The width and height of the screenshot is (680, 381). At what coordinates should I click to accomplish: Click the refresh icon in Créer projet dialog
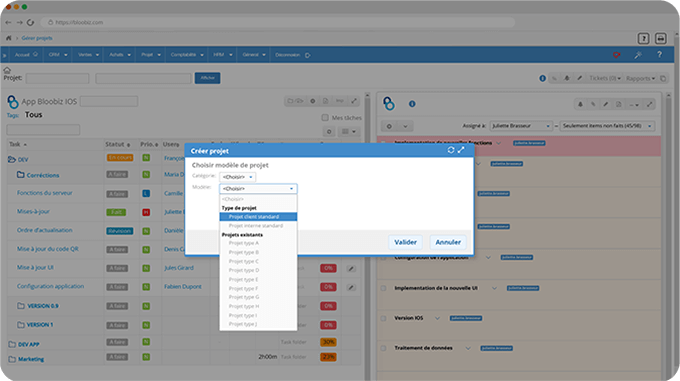(451, 150)
